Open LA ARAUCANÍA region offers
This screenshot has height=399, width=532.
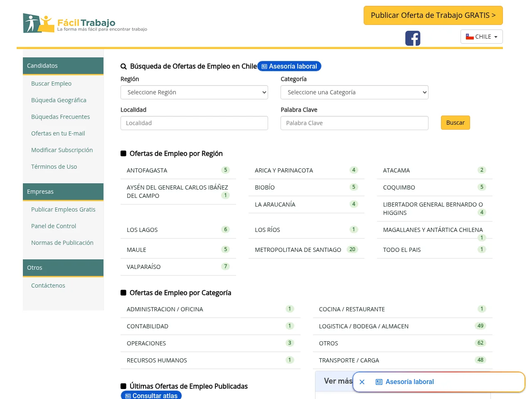point(306,204)
